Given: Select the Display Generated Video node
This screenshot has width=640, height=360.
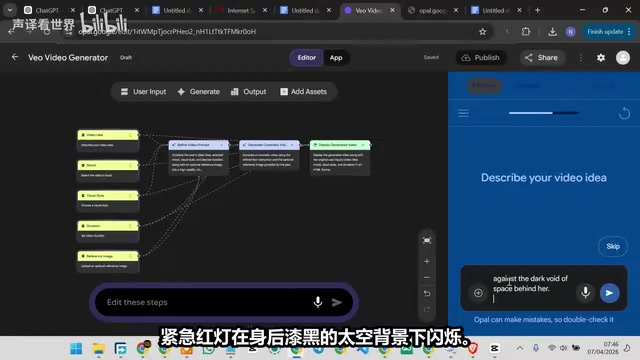Looking at the screenshot, I should pyautogui.click(x=340, y=158).
